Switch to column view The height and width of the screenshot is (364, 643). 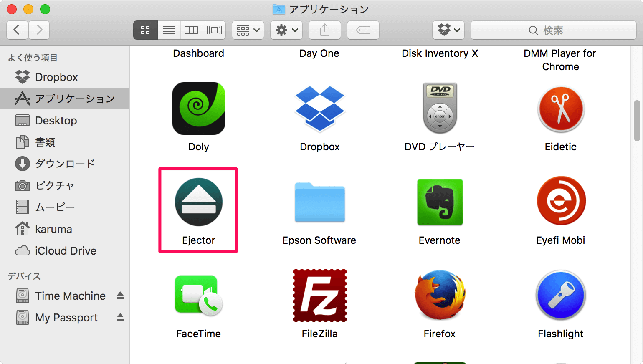pos(191,30)
